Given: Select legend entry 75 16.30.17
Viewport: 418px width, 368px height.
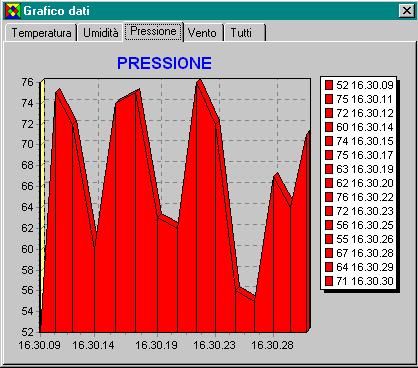Looking at the screenshot, I should pyautogui.click(x=359, y=155).
